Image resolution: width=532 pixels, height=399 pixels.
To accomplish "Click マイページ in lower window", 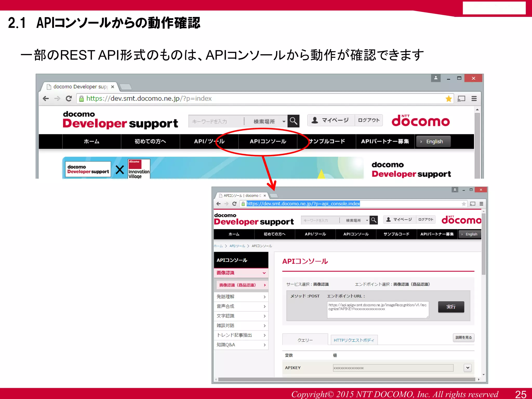I will pos(400,220).
